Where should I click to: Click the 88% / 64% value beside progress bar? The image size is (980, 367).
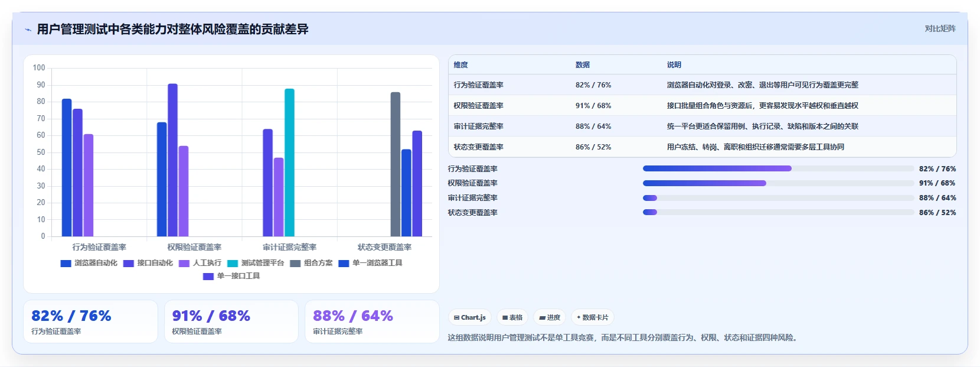pos(937,198)
